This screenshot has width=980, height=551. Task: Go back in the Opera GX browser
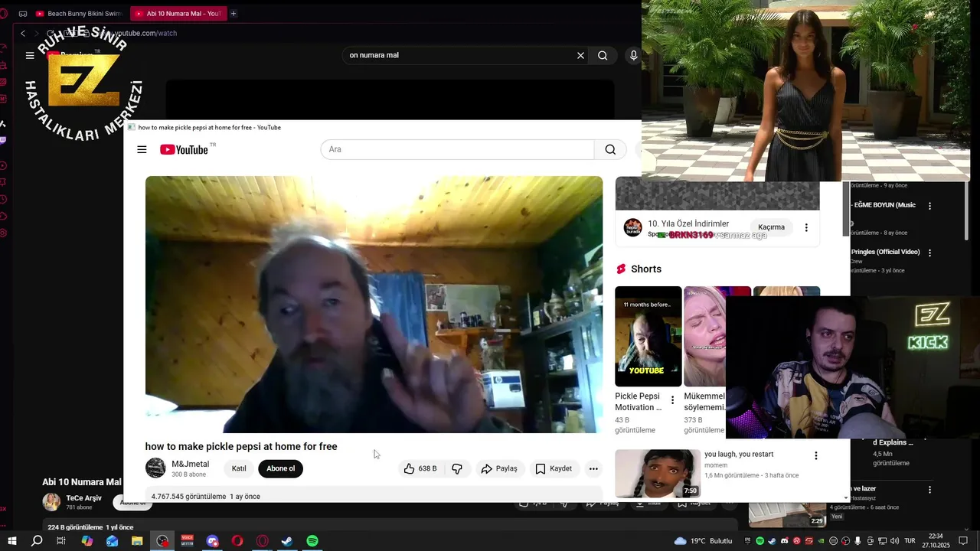(23, 33)
